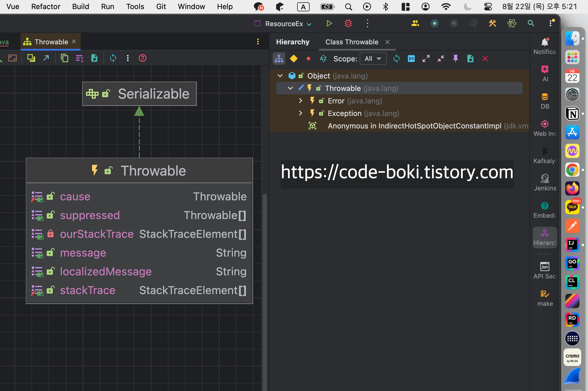This screenshot has height=391, width=588.
Task: Toggle class hierarchy view button
Action: 279,59
